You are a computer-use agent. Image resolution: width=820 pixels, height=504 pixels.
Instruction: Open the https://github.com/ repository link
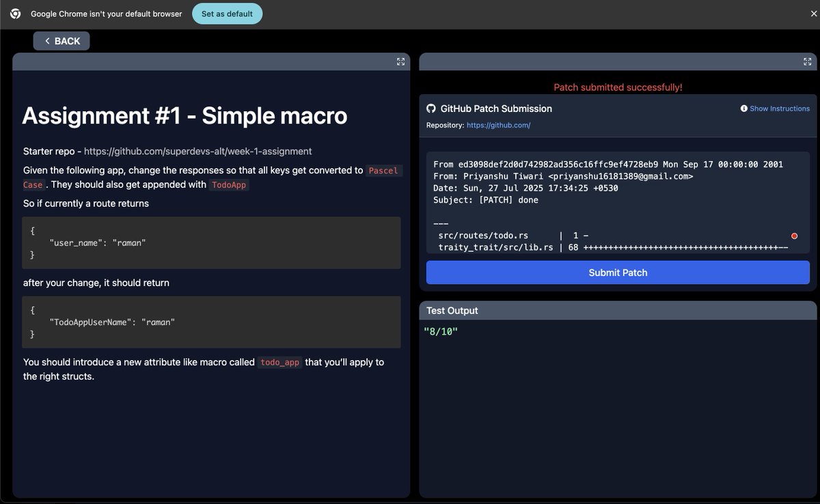[498, 126]
